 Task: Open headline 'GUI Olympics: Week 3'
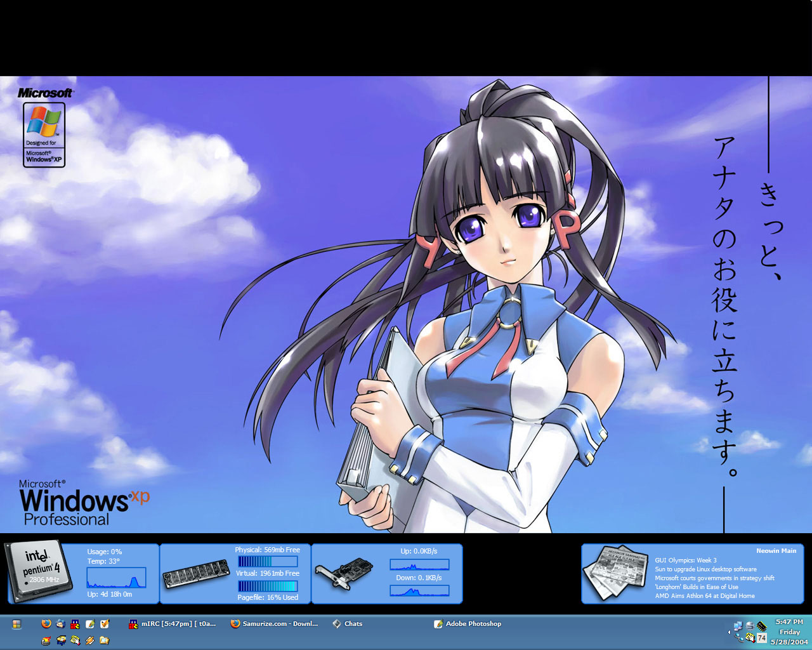click(x=686, y=560)
